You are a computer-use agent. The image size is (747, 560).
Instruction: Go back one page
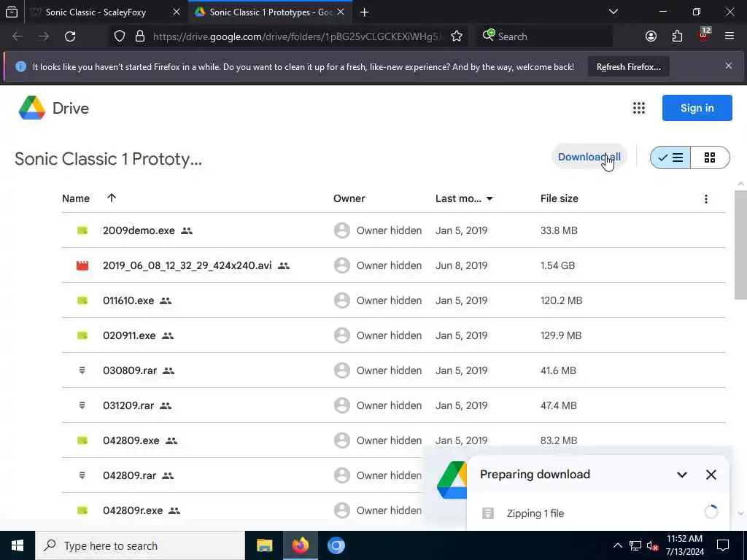[x=18, y=36]
